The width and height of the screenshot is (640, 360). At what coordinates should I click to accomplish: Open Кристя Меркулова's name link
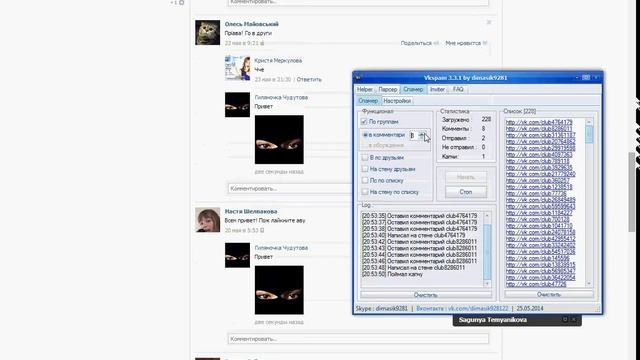[278, 61]
